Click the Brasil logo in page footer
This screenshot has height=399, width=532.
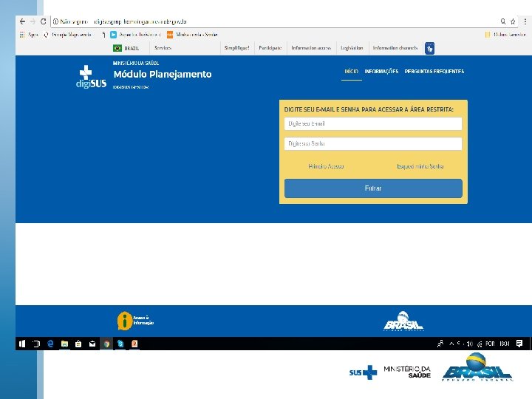pyautogui.click(x=403, y=321)
